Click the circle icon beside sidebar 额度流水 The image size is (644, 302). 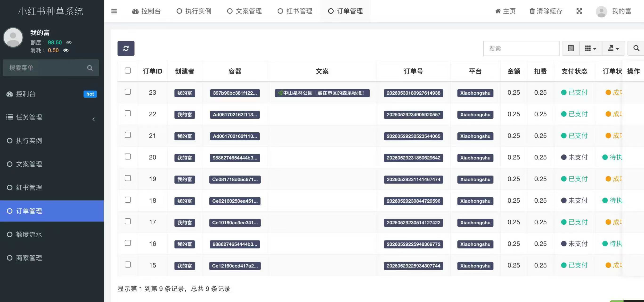click(x=9, y=234)
